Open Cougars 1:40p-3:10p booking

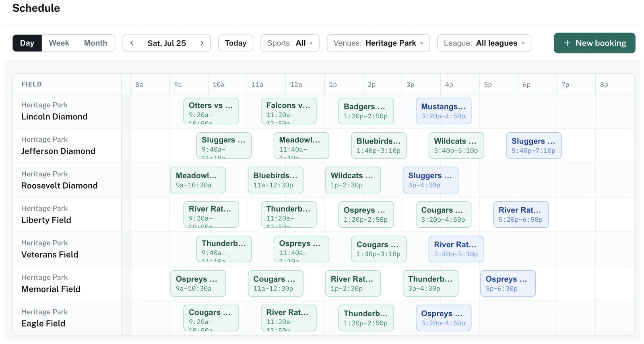(x=379, y=249)
